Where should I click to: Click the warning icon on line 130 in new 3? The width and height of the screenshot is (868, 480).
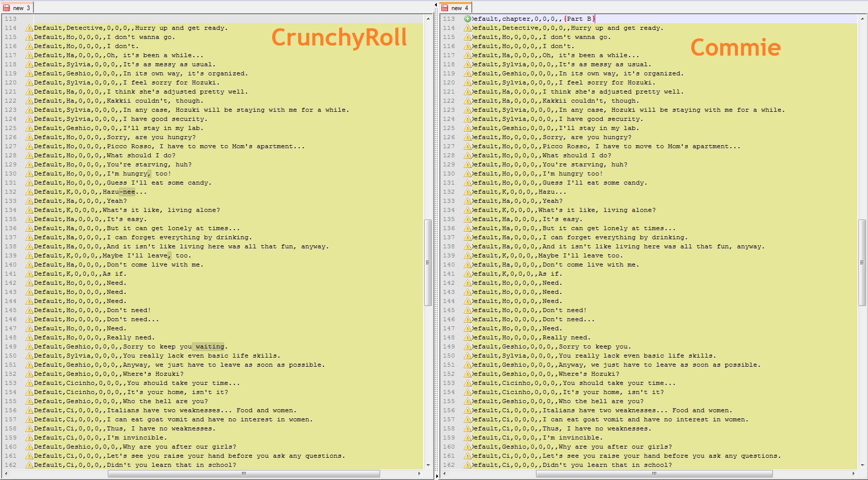[x=29, y=173]
